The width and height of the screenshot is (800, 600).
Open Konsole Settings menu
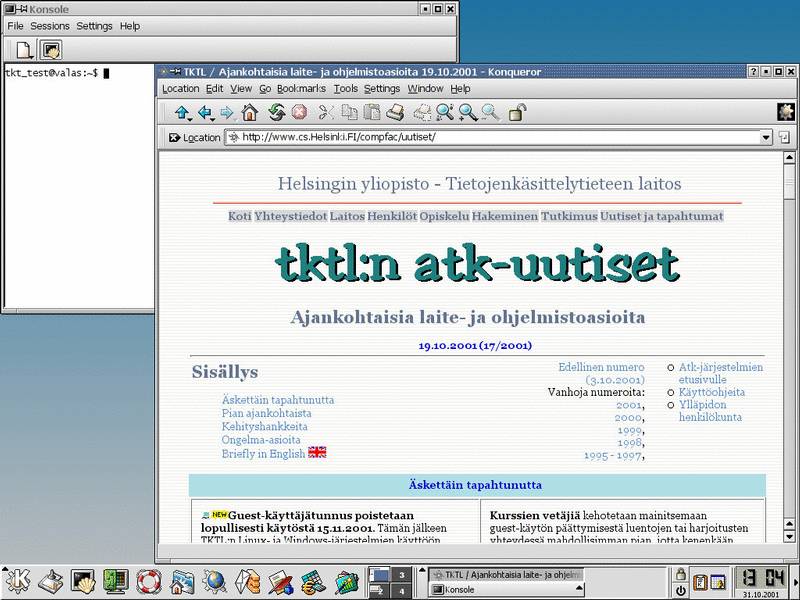pyautogui.click(x=94, y=26)
